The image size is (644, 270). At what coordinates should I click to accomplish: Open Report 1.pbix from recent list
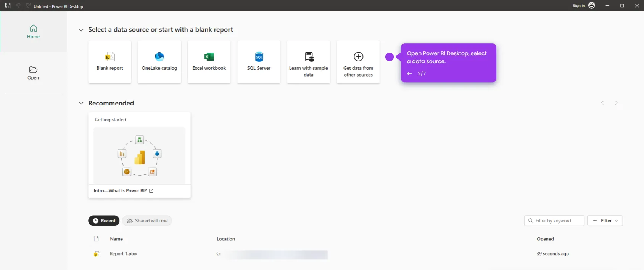click(x=124, y=254)
